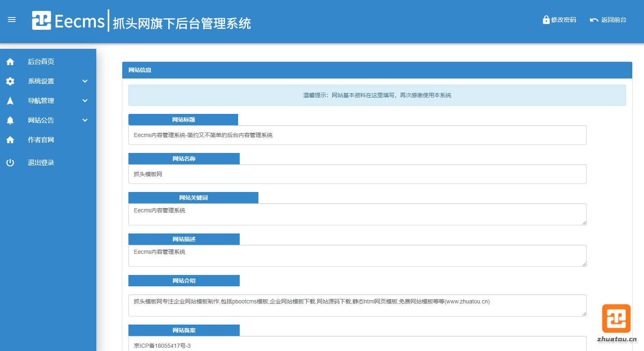Image resolution: width=644 pixels, height=351 pixels.
Task: Click the 网站描述 textarea resize handle
Action: (584, 264)
